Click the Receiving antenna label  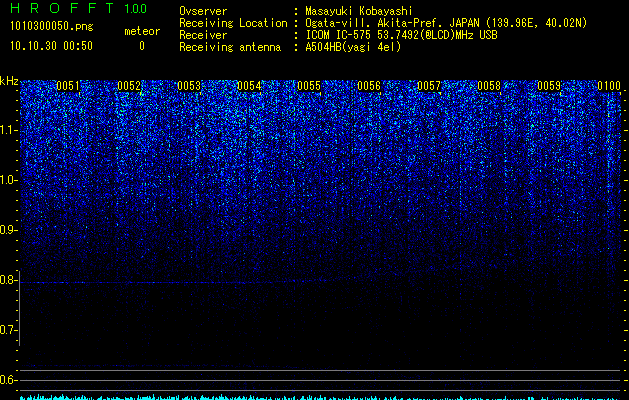pos(230,47)
